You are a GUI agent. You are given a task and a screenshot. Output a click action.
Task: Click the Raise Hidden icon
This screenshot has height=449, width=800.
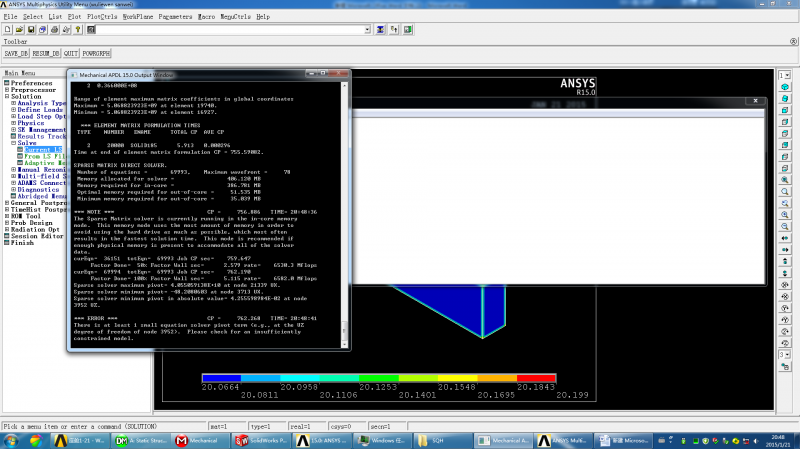click(380, 30)
